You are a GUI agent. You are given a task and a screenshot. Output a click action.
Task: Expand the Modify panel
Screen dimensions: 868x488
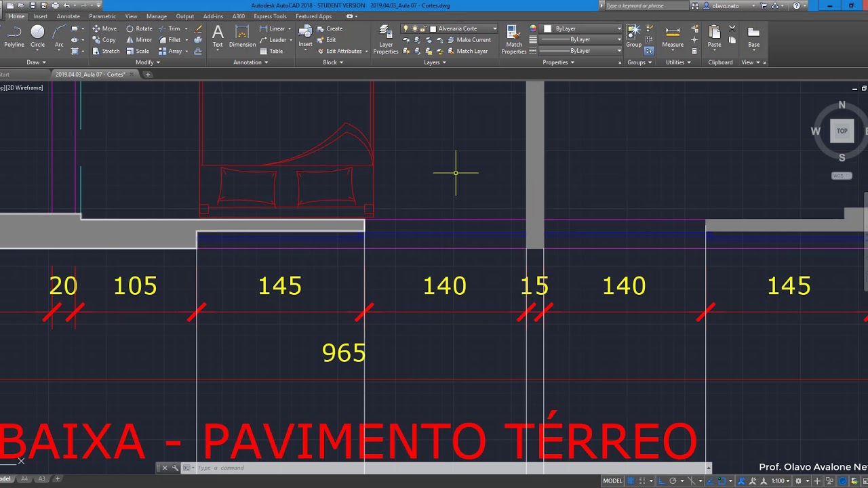147,62
